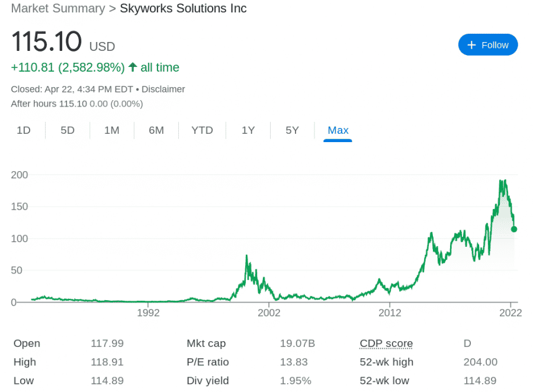This screenshot has width=533, height=392.
Task: Click the 150 label on price axis
Action: (x=20, y=207)
